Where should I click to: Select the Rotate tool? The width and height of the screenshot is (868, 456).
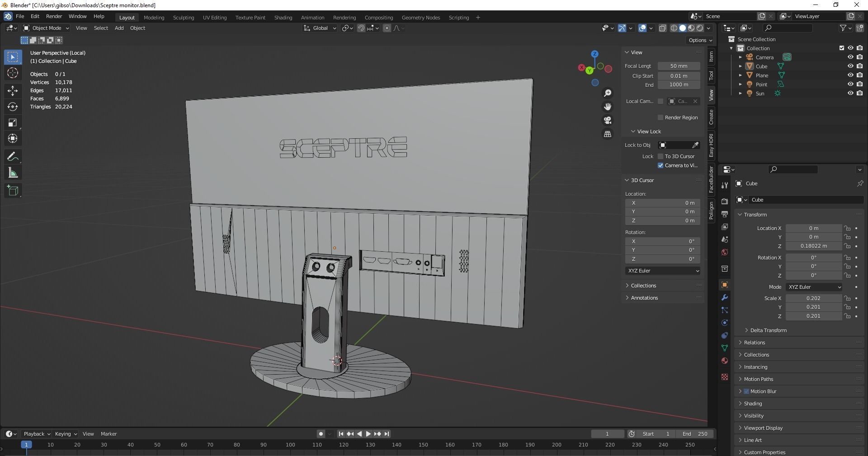coord(13,107)
